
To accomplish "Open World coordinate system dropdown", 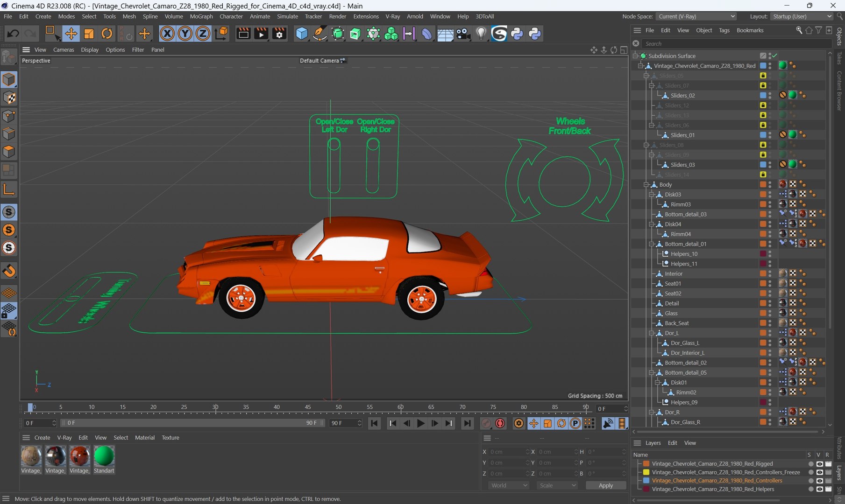I will pos(509,485).
